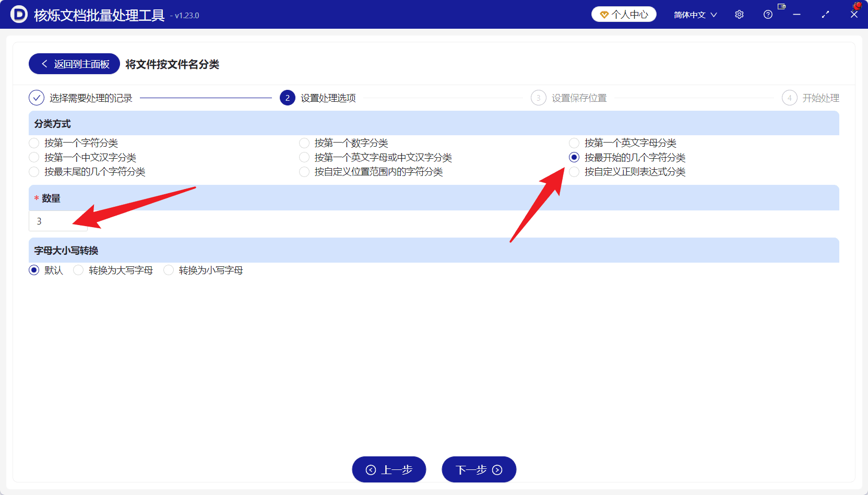Select 按最末尾的几个字符分类 radio
Image resolution: width=868 pixels, height=495 pixels.
[x=34, y=172]
